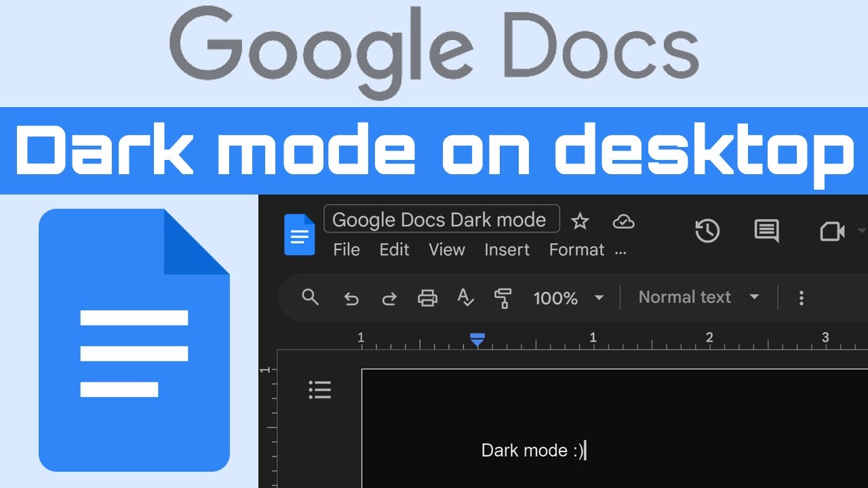Print the document
868x488 pixels.
(x=428, y=298)
